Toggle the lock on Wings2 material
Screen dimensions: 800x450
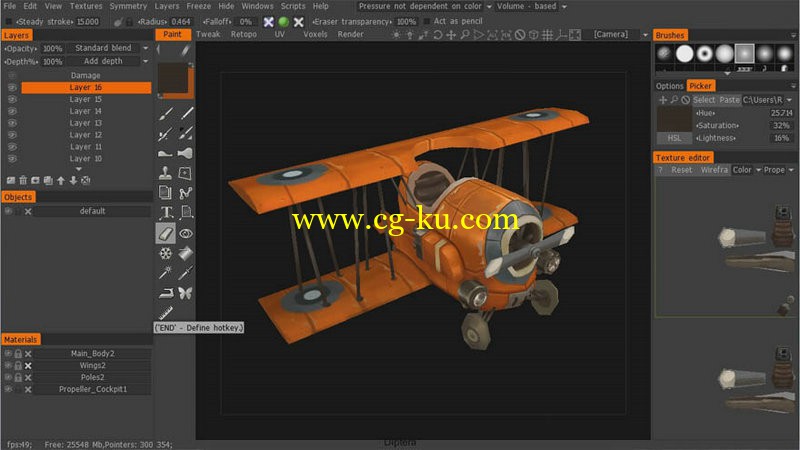[18, 365]
